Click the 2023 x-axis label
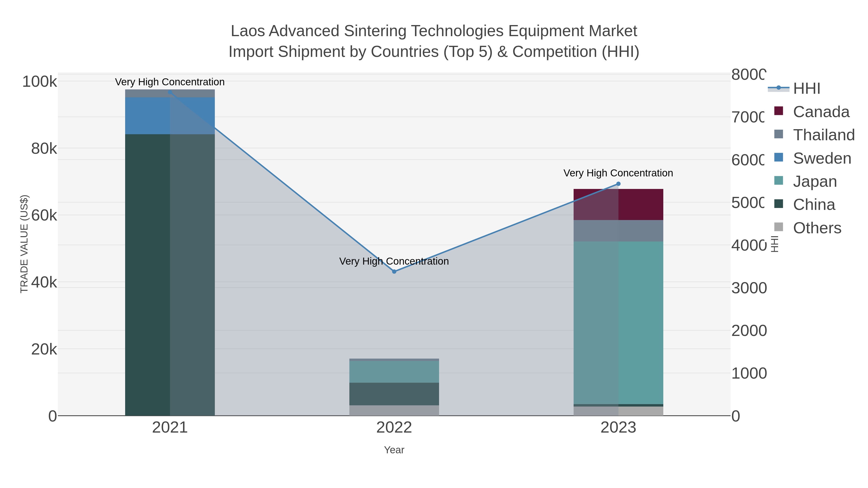This screenshot has height=488, width=868. tap(618, 428)
